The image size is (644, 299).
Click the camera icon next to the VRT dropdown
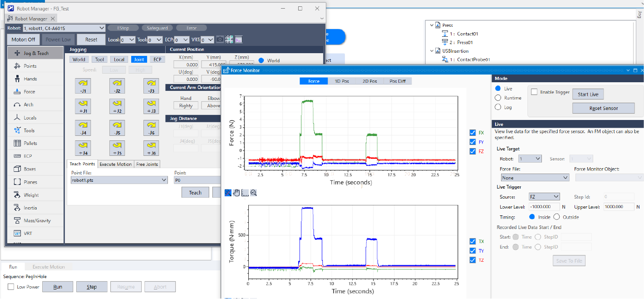[220, 40]
